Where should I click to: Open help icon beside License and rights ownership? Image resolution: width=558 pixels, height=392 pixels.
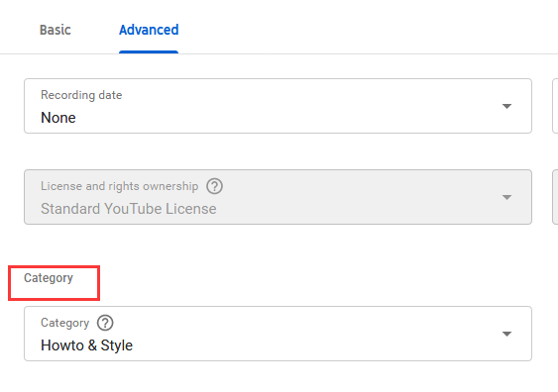pyautogui.click(x=215, y=186)
